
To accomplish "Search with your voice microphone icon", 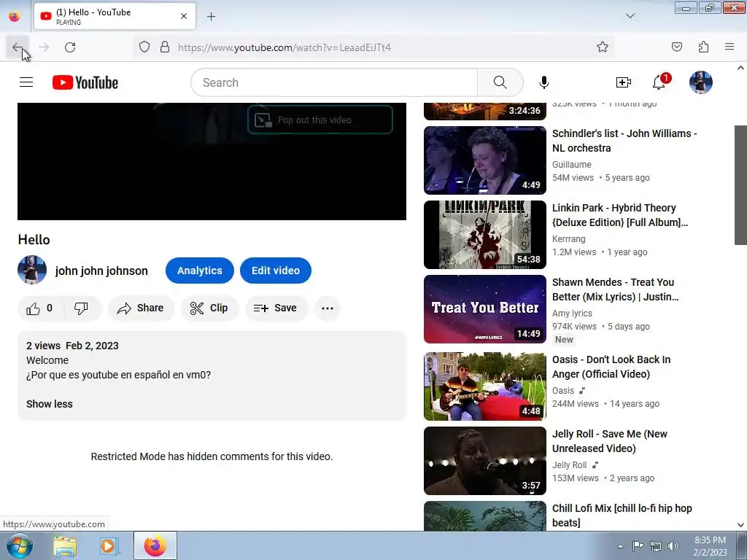I will [544, 82].
